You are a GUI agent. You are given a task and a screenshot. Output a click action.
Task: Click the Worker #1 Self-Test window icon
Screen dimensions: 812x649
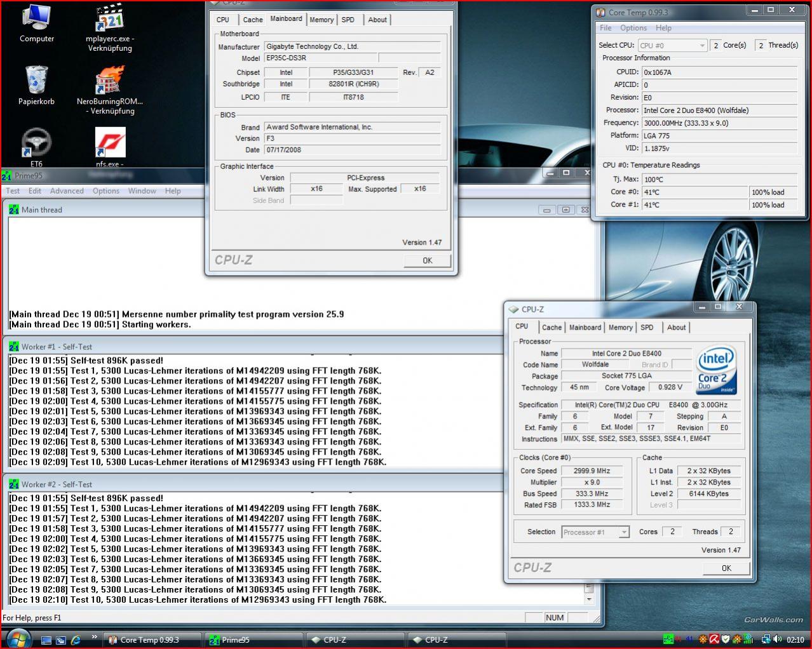[x=14, y=347]
